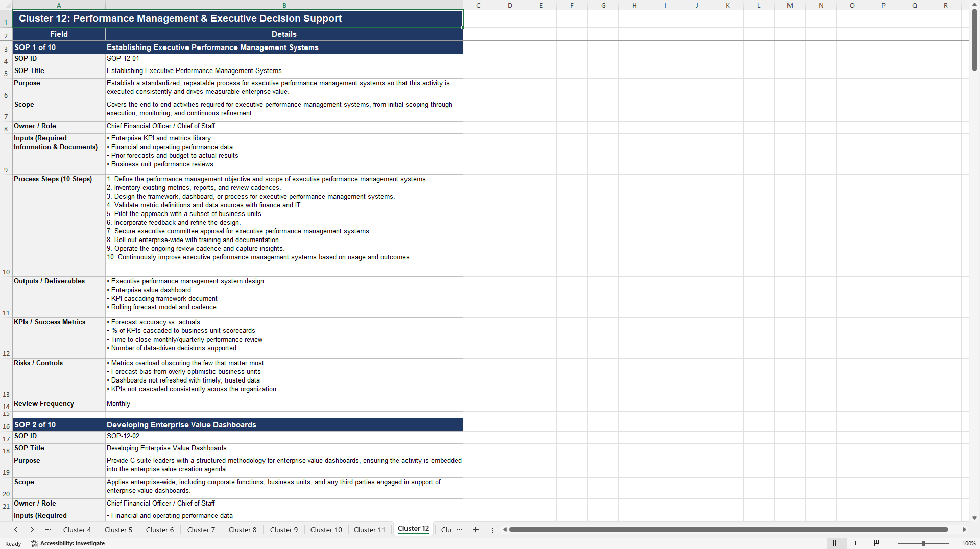Select the Process Steps (10 Steps) cell
The width and height of the screenshot is (980, 549).
(x=59, y=225)
